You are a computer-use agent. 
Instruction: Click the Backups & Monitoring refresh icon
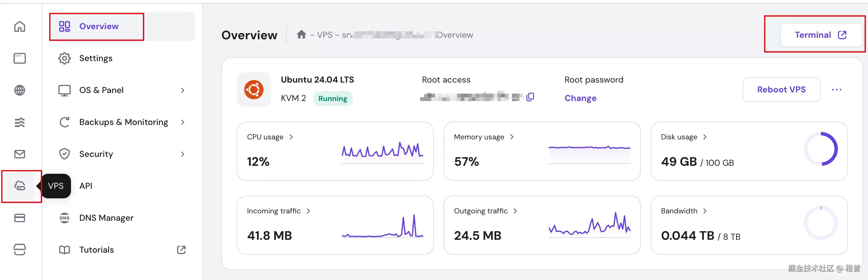pyautogui.click(x=64, y=122)
